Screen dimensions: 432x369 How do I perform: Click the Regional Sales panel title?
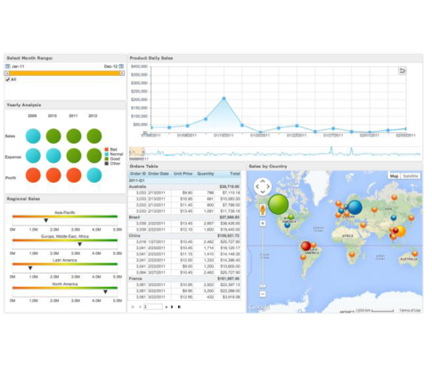[x=23, y=199]
